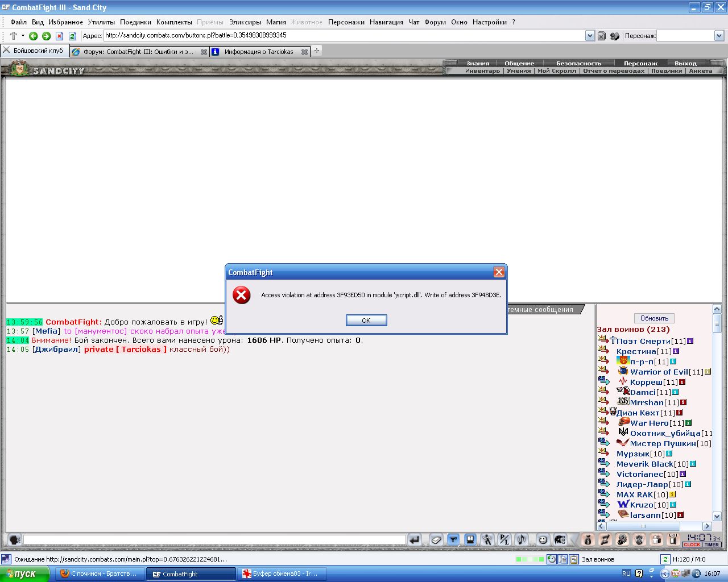Viewport: 728px width, 582px height.
Task: Open a new tab with plus button
Action: coord(317,51)
